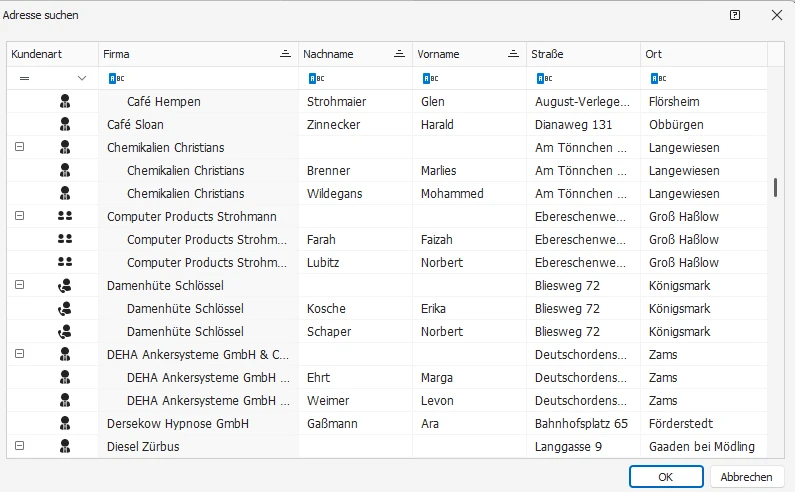Click sort indicator in Firma header
The width and height of the screenshot is (795, 492).
[285, 54]
